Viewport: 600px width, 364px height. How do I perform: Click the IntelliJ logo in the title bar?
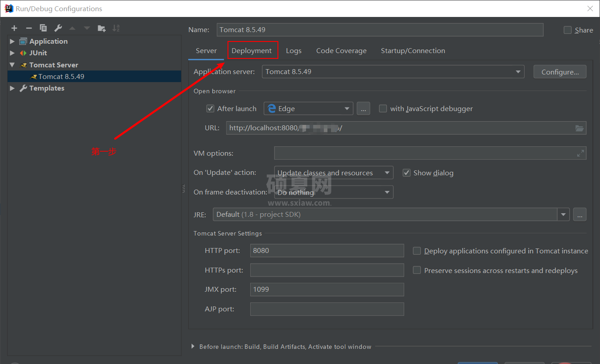click(x=8, y=8)
